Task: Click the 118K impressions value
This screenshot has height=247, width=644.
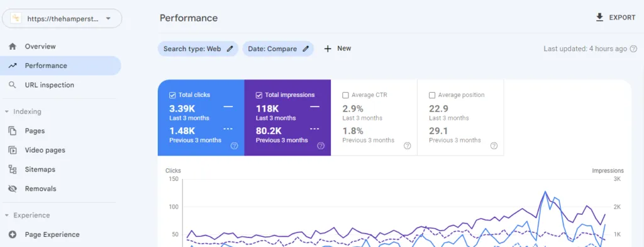Action: 267,108
